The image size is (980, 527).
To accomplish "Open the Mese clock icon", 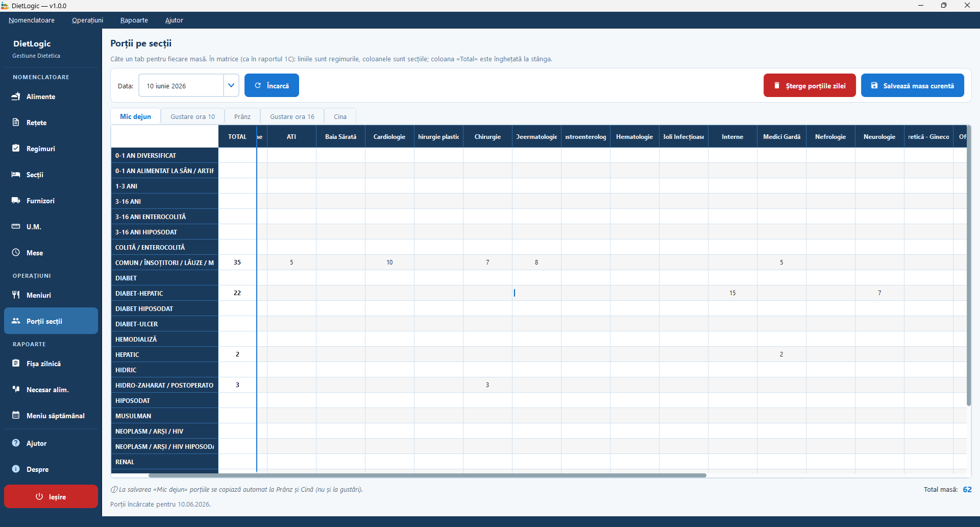I will [x=16, y=252].
